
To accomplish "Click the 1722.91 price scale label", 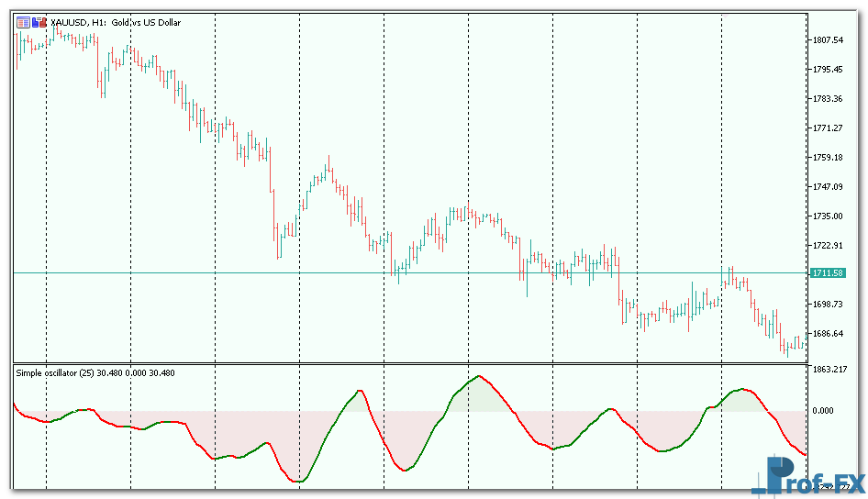I will (x=828, y=246).
